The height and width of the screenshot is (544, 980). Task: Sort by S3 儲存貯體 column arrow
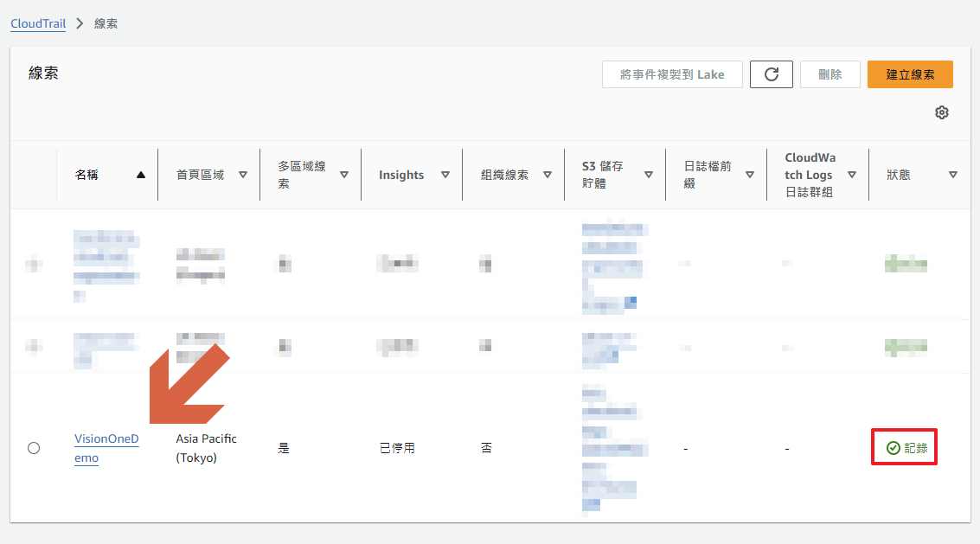(x=649, y=175)
